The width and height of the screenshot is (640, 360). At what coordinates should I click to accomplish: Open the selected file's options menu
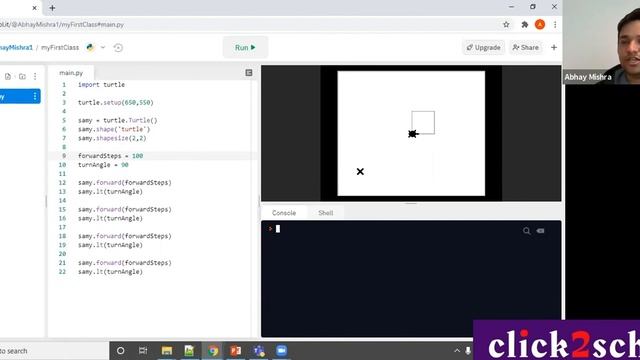coord(35,96)
